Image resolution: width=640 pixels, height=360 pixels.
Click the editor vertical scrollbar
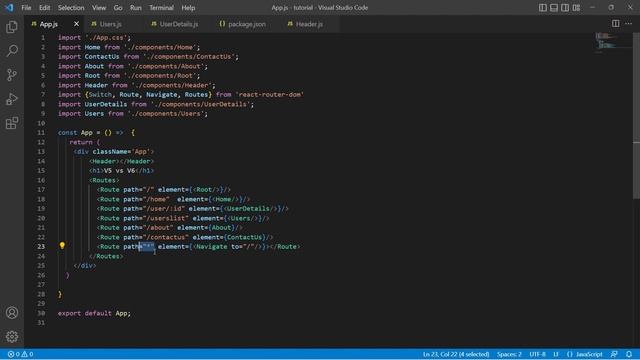(x=636, y=115)
